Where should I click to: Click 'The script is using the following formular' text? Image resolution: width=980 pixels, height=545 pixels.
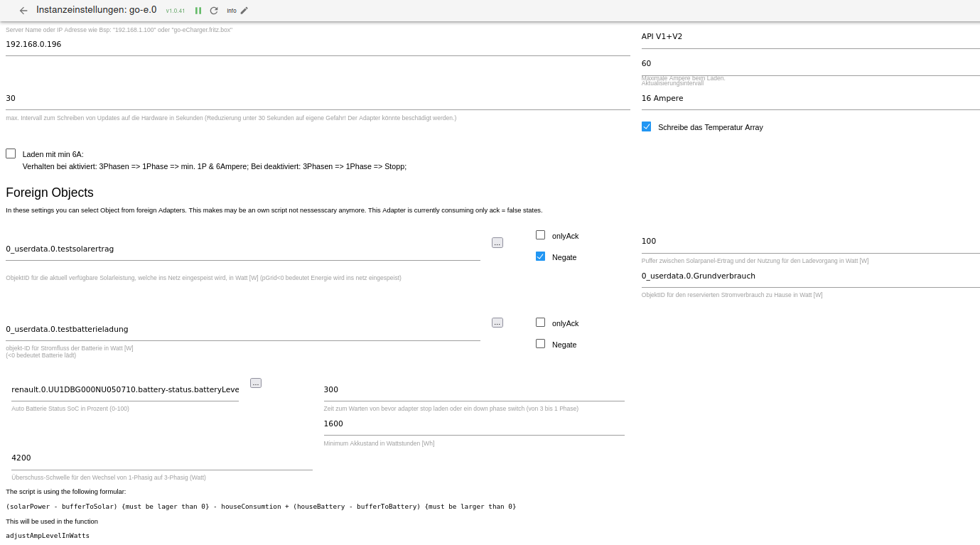(x=66, y=492)
